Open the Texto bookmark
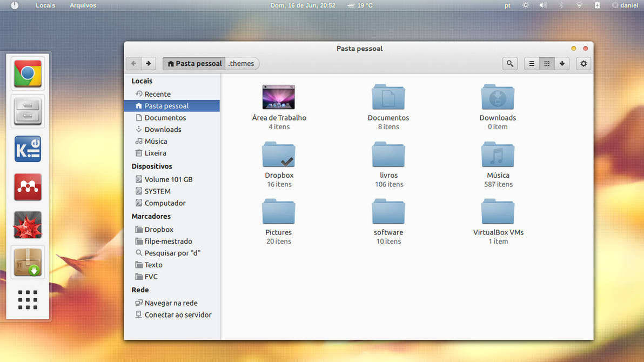The image size is (644, 362). click(172, 265)
